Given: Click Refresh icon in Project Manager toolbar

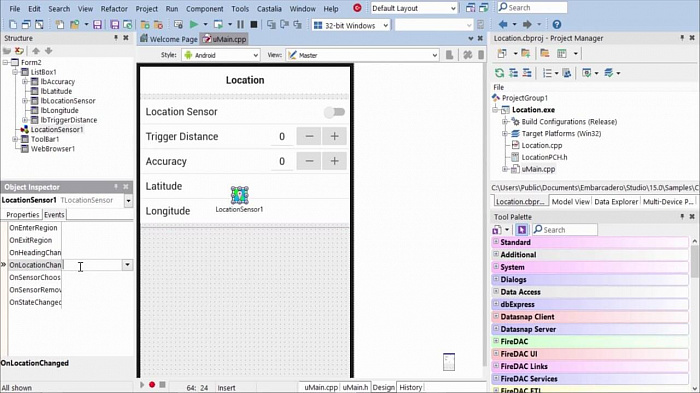Looking at the screenshot, I should [500, 73].
